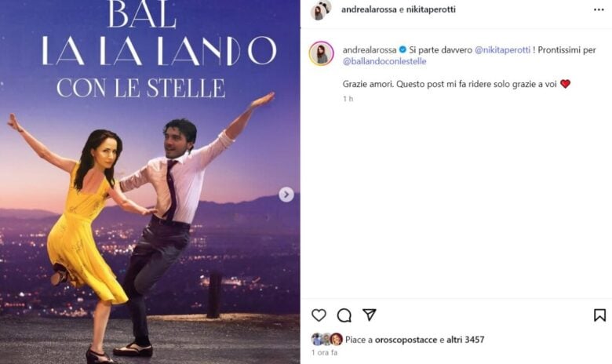Click the La La Land poster image
Image resolution: width=612 pixels, height=364 pixels.
click(x=150, y=182)
